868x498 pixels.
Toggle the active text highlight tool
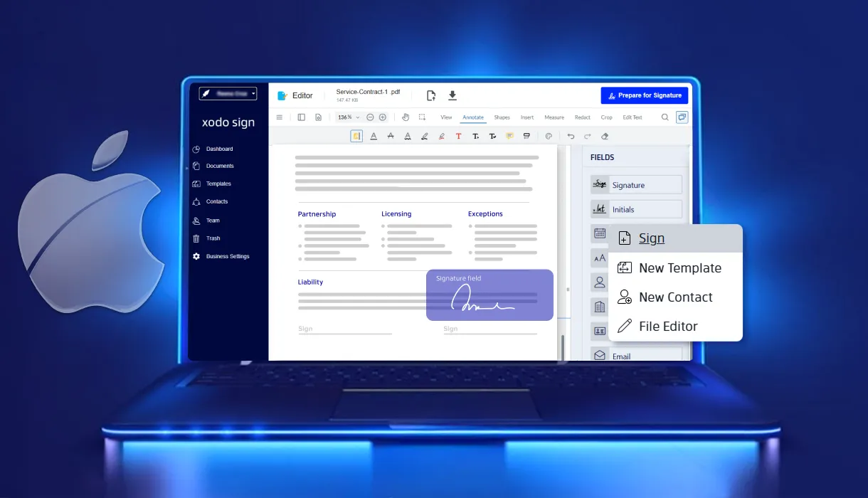pos(356,136)
